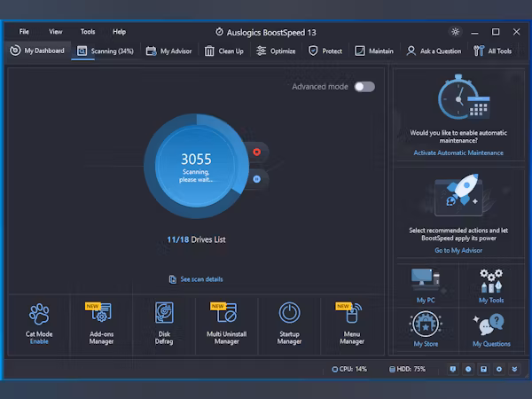The image size is (532, 399).
Task: Open the Menu Manager tool
Action: [x=352, y=323]
